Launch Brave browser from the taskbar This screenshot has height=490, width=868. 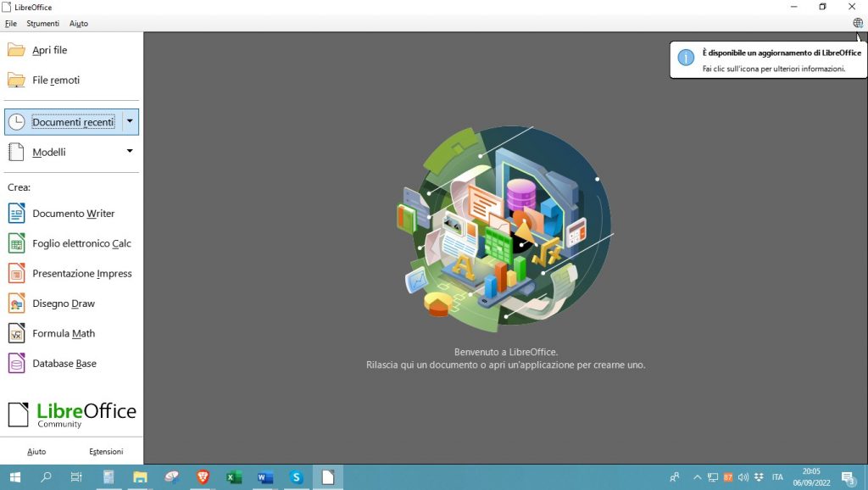coord(202,477)
